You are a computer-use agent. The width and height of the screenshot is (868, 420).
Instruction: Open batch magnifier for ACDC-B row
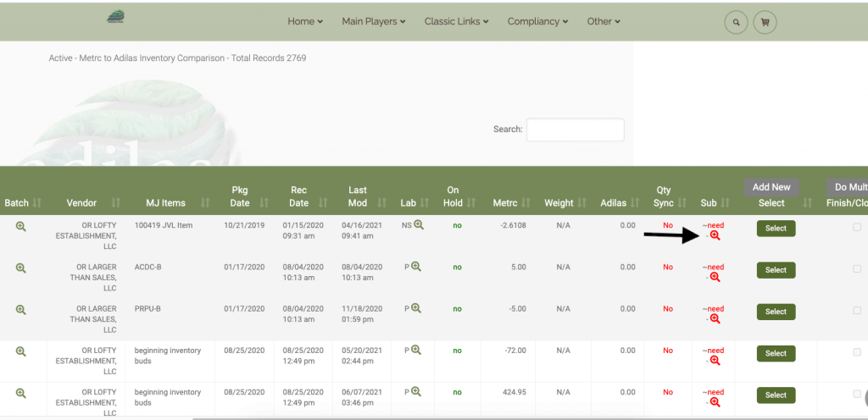21,268
